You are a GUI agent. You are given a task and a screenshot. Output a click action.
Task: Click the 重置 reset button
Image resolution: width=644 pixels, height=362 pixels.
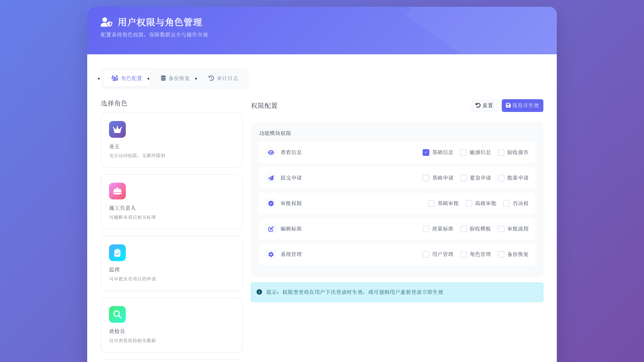click(484, 105)
